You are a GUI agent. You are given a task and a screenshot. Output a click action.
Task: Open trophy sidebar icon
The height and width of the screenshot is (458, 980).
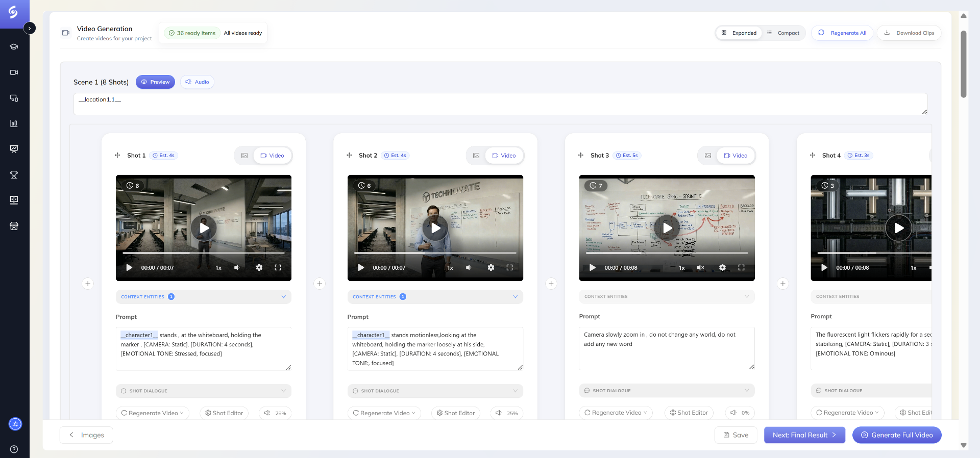[x=14, y=174]
